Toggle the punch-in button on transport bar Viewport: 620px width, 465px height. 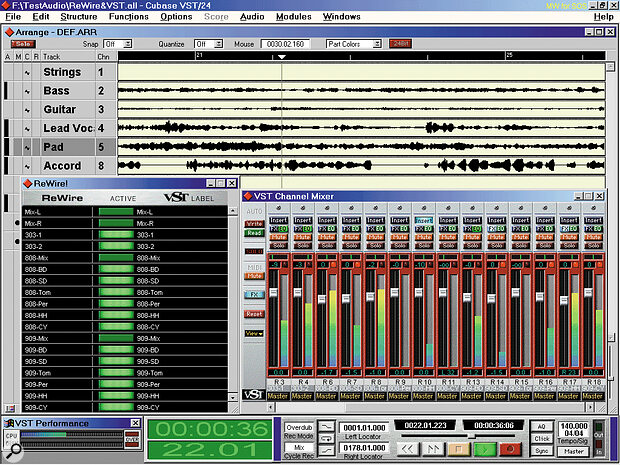[x=327, y=427]
